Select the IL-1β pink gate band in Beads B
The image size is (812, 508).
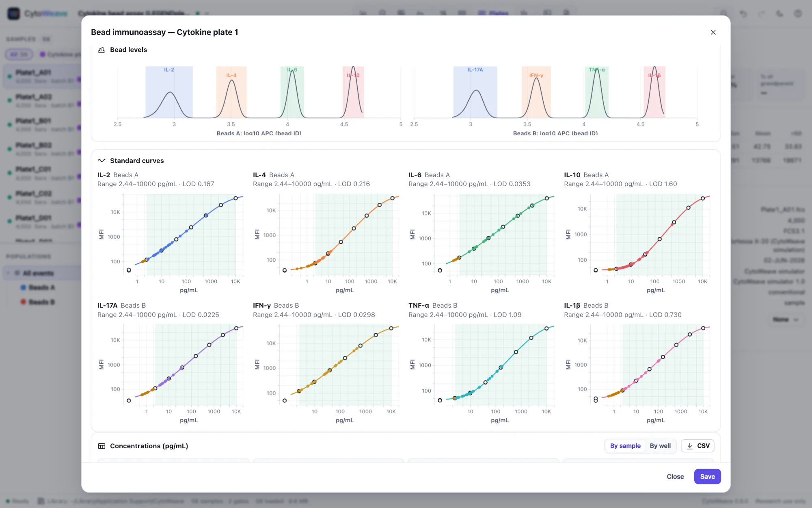pos(654,92)
